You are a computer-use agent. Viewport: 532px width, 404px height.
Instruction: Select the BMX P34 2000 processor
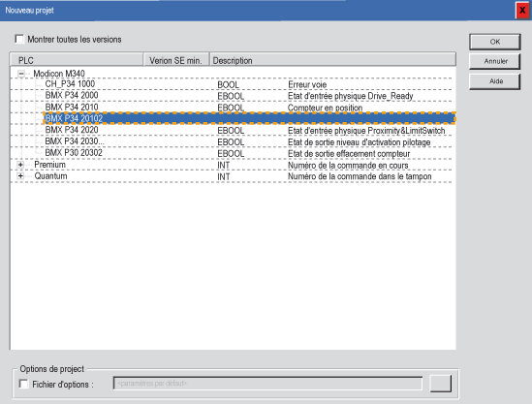(72, 95)
